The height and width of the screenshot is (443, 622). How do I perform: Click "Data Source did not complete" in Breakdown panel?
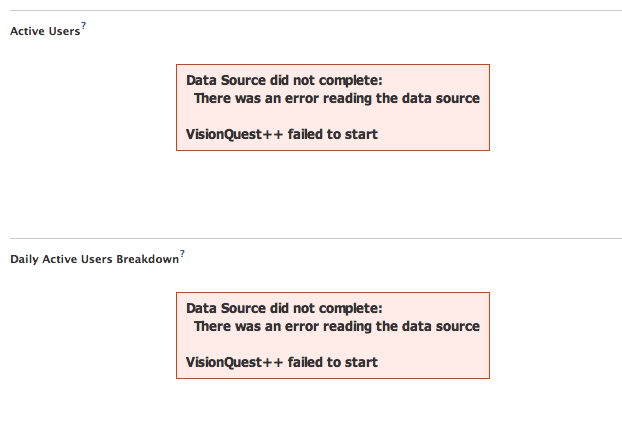(x=284, y=309)
